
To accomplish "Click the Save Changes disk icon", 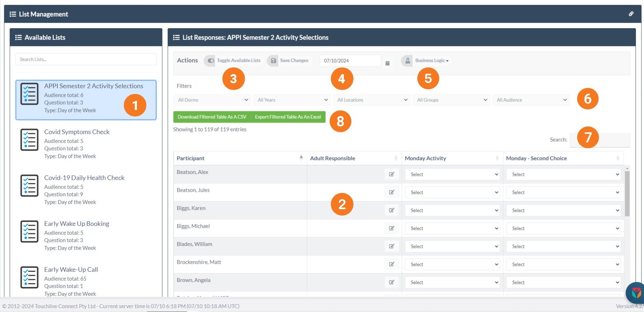I will [x=273, y=60].
